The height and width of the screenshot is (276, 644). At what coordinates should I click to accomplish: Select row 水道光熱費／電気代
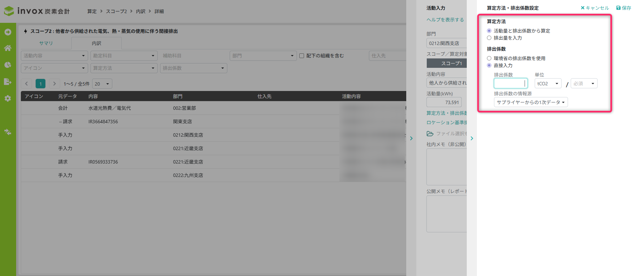click(x=214, y=108)
